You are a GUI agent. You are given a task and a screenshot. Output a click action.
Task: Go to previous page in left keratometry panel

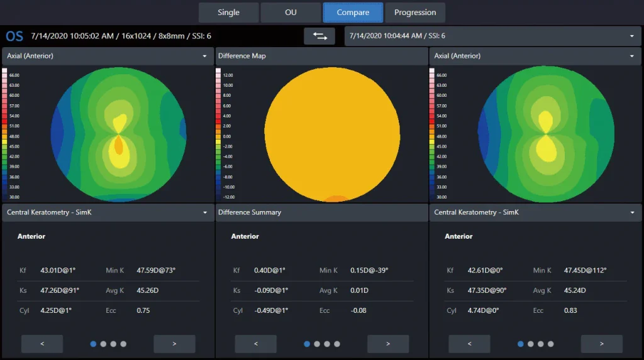tap(42, 344)
